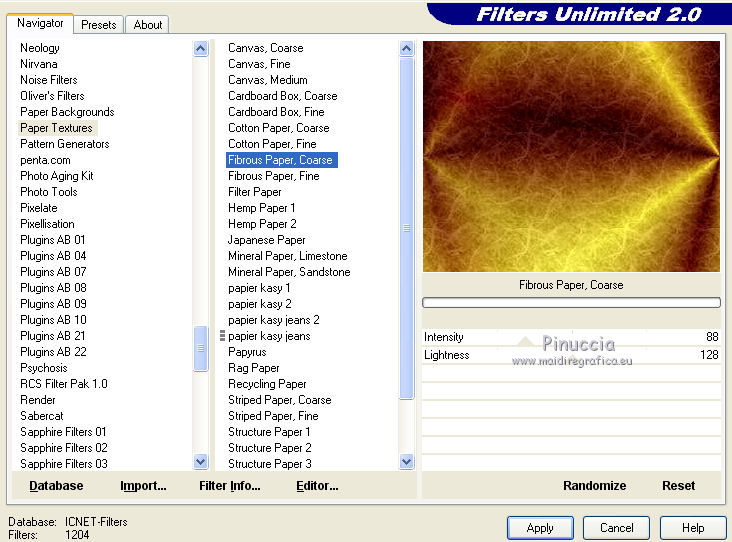
Task: Select Plugins AB 01 category
Action: pos(53,240)
